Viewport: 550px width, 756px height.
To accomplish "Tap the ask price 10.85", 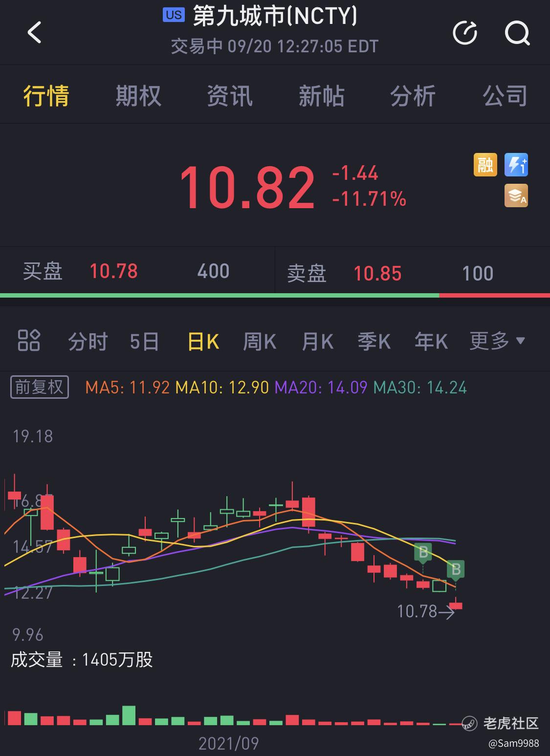I will [x=377, y=274].
